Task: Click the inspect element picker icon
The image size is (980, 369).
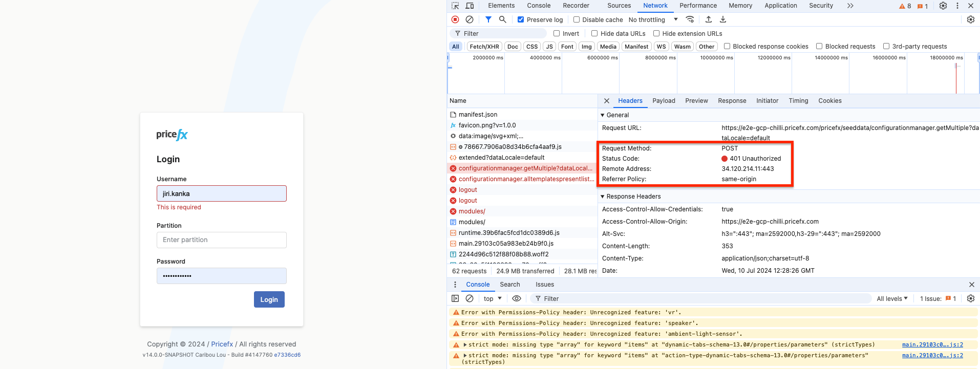Action: (455, 6)
